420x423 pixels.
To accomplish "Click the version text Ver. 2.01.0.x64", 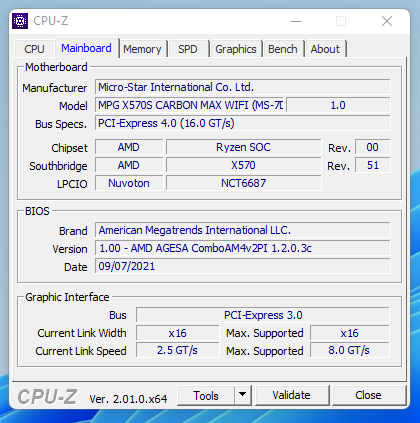I will tap(128, 399).
